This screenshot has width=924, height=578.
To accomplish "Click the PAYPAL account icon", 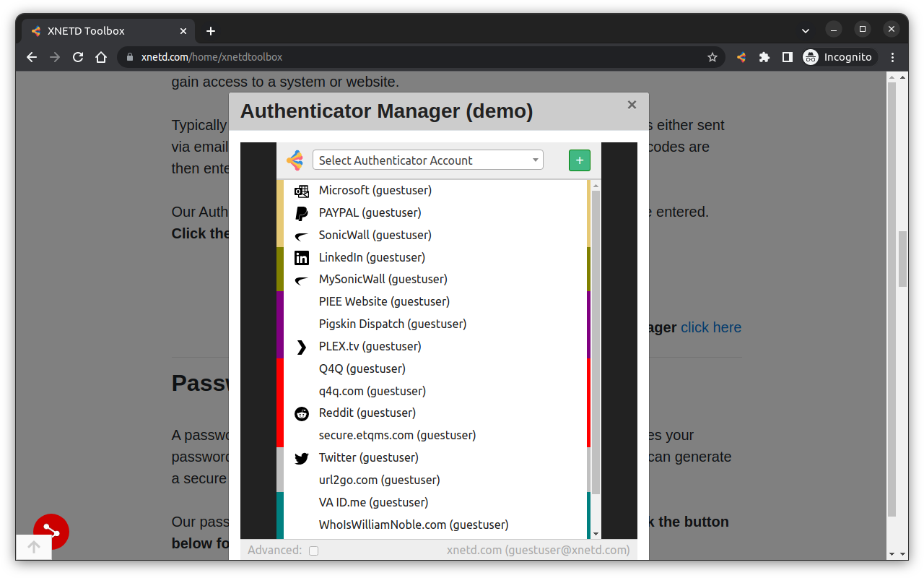I will point(301,212).
